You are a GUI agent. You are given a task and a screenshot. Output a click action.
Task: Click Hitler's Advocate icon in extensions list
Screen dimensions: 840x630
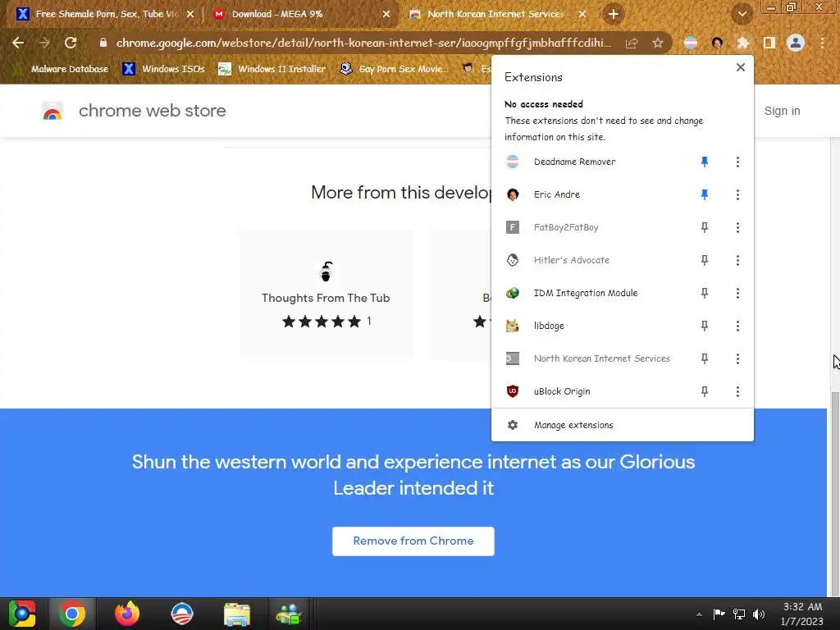tap(513, 260)
